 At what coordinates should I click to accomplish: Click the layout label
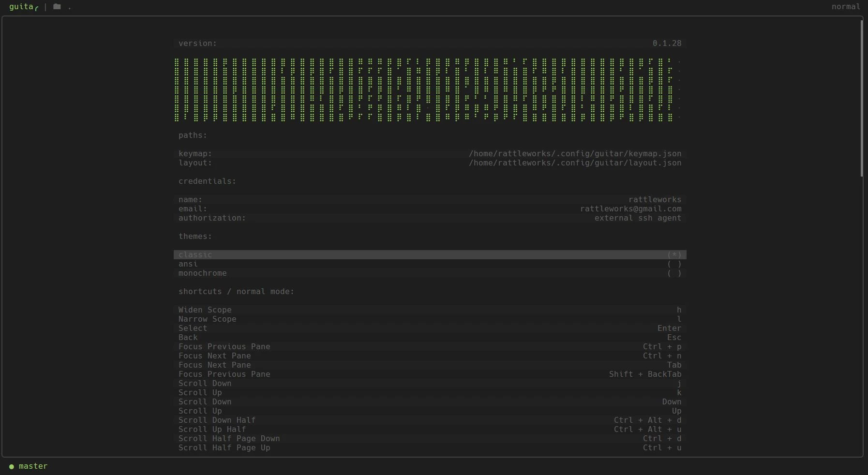(195, 163)
